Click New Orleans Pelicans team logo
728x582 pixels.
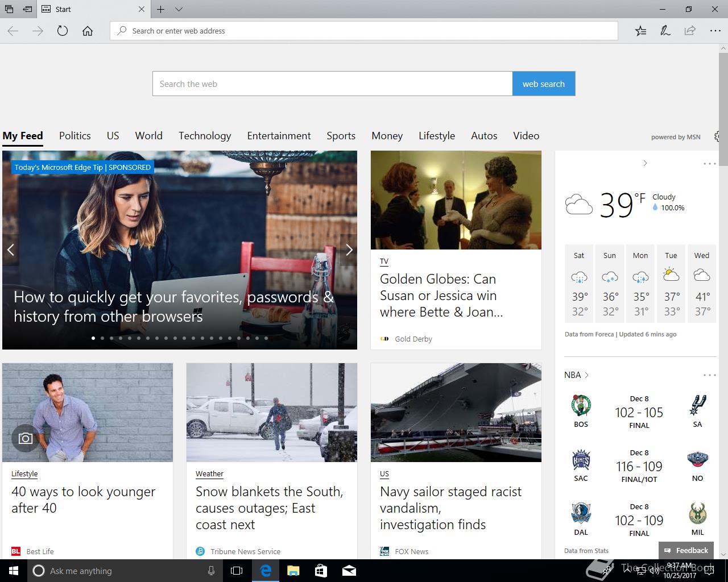click(x=697, y=460)
